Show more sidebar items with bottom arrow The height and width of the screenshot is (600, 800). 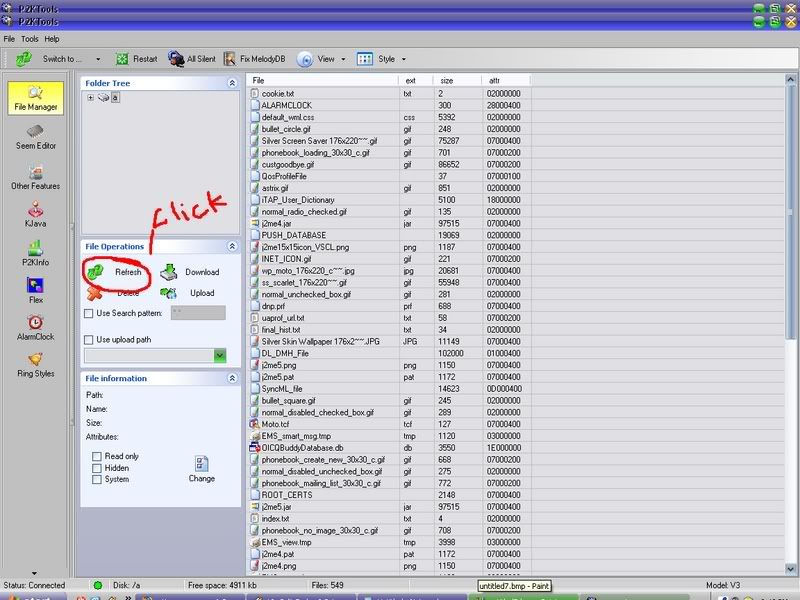coord(34,573)
